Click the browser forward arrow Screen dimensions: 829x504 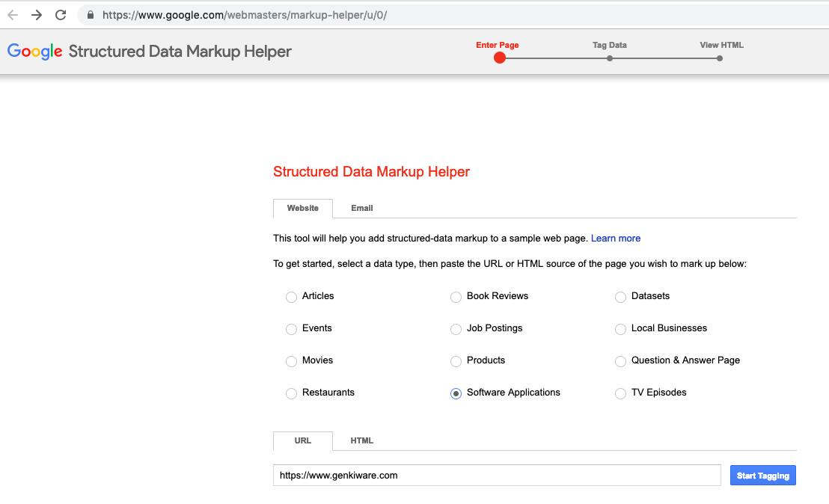coord(37,15)
